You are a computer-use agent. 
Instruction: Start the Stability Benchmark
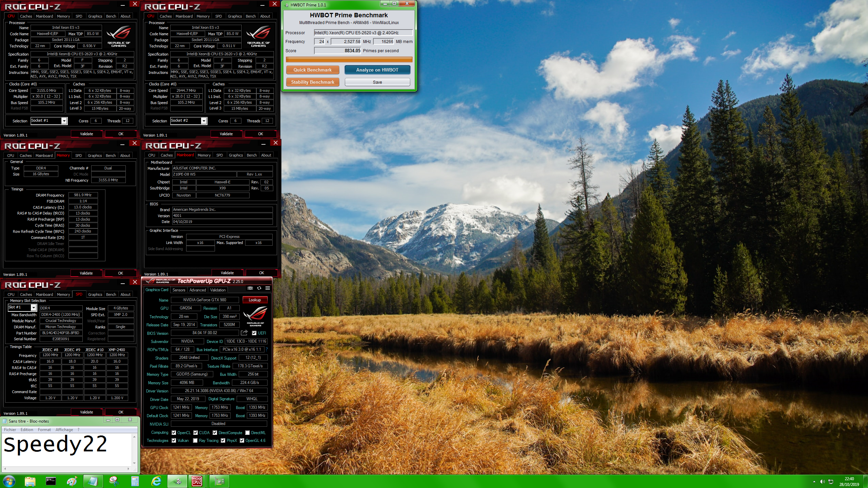point(312,82)
